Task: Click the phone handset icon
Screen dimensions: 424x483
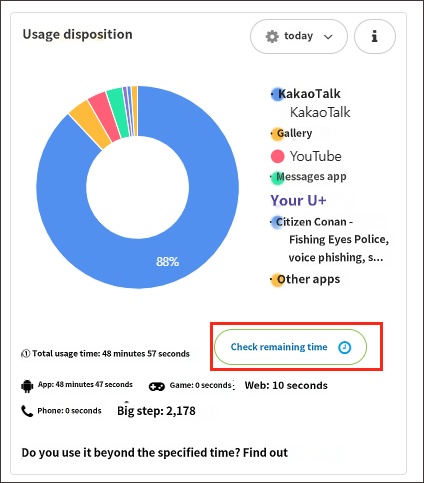Action: pos(27,411)
